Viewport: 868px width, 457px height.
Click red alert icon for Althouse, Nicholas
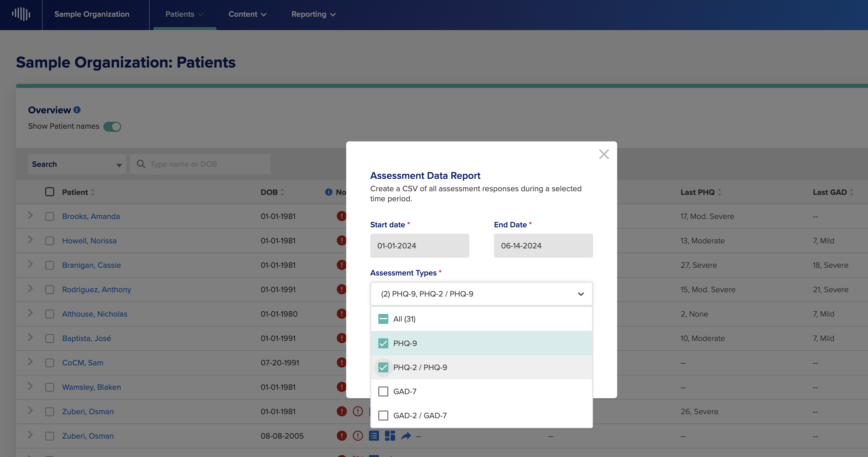point(341,314)
